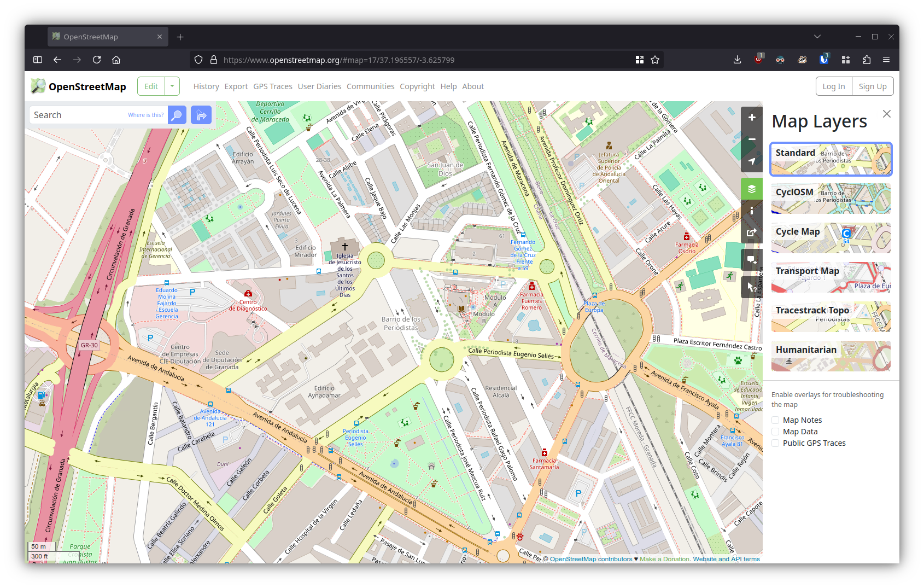Zoom in with the plus map control

pos(752,118)
